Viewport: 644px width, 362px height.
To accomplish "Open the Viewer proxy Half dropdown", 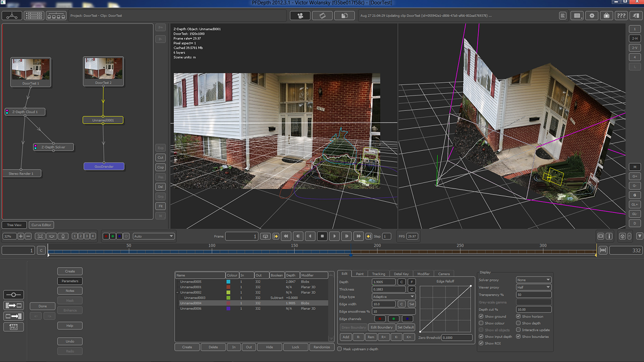I will [534, 287].
